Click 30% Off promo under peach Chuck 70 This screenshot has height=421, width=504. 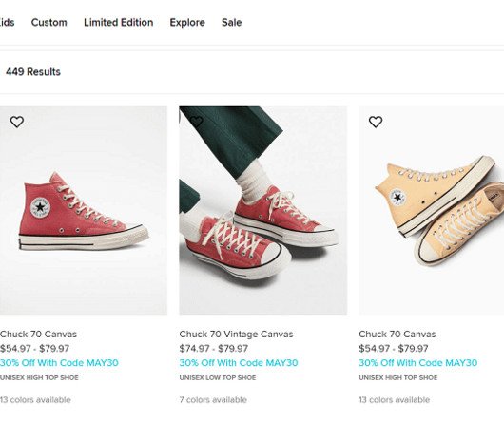[417, 363]
